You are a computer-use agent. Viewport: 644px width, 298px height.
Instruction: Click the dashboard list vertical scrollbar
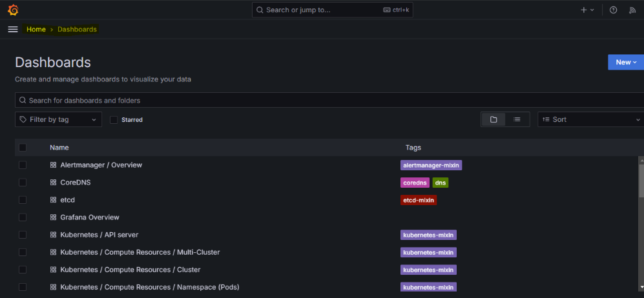click(x=641, y=181)
